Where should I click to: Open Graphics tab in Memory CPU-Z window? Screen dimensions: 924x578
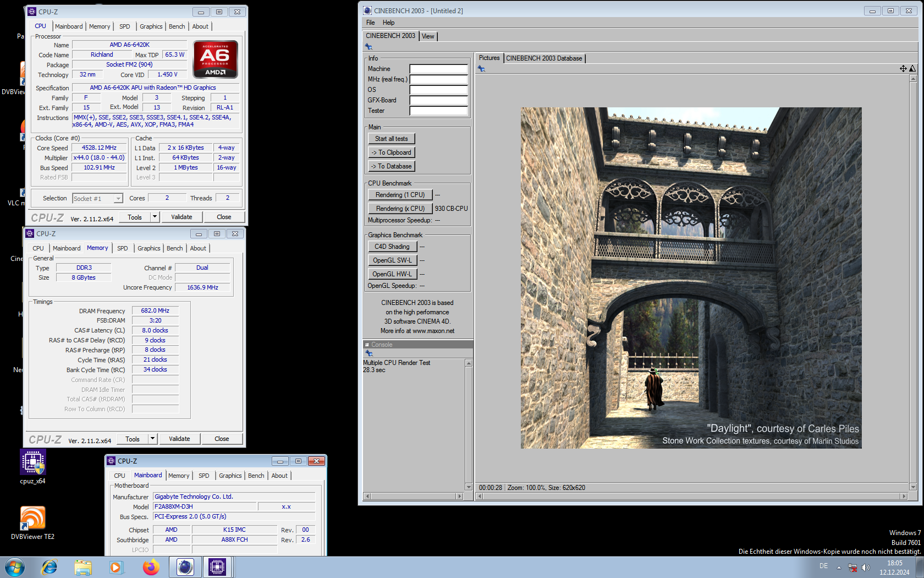(149, 248)
